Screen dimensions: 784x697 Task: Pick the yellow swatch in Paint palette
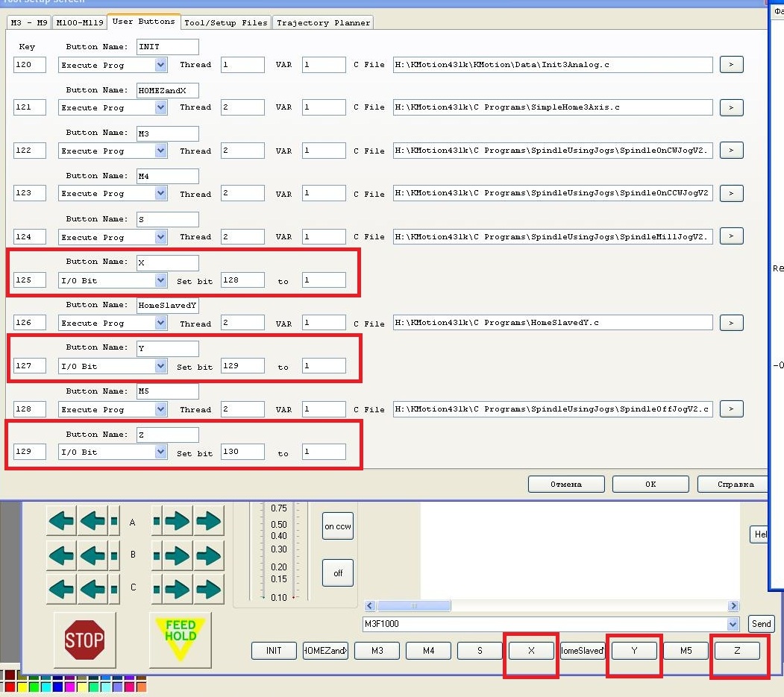(x=22, y=687)
